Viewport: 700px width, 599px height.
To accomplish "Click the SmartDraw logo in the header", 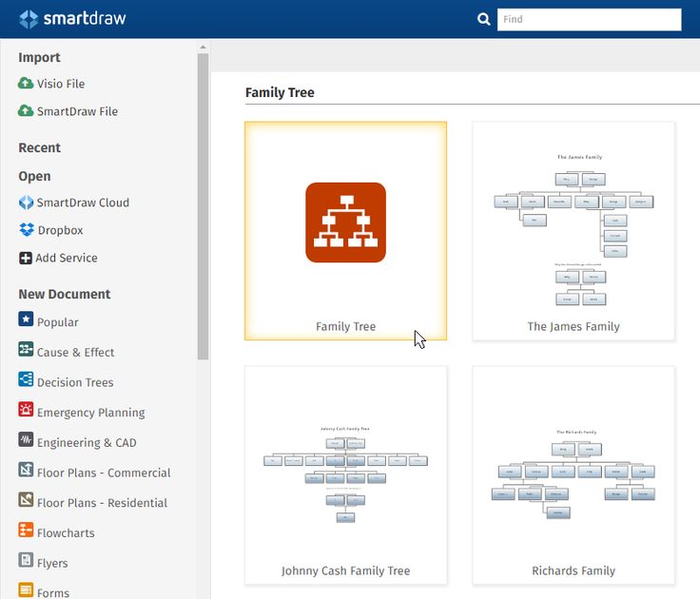I will [73, 19].
